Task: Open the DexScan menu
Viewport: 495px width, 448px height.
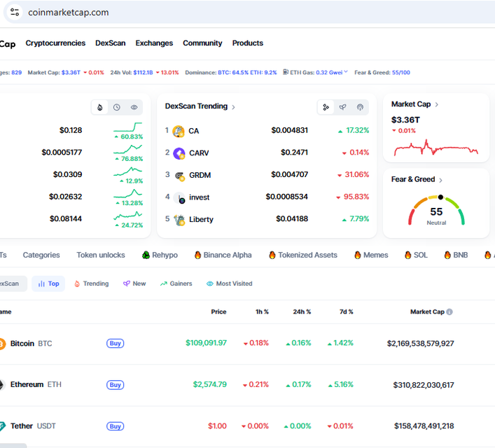Action: click(110, 43)
